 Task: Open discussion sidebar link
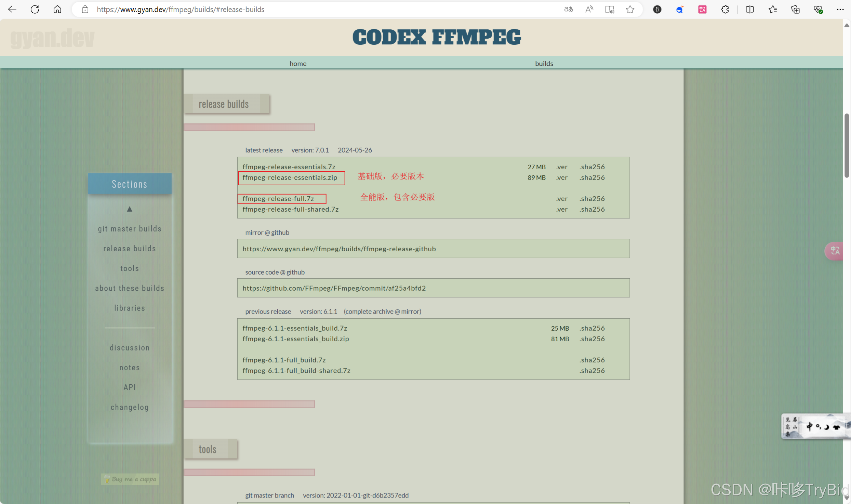(130, 348)
